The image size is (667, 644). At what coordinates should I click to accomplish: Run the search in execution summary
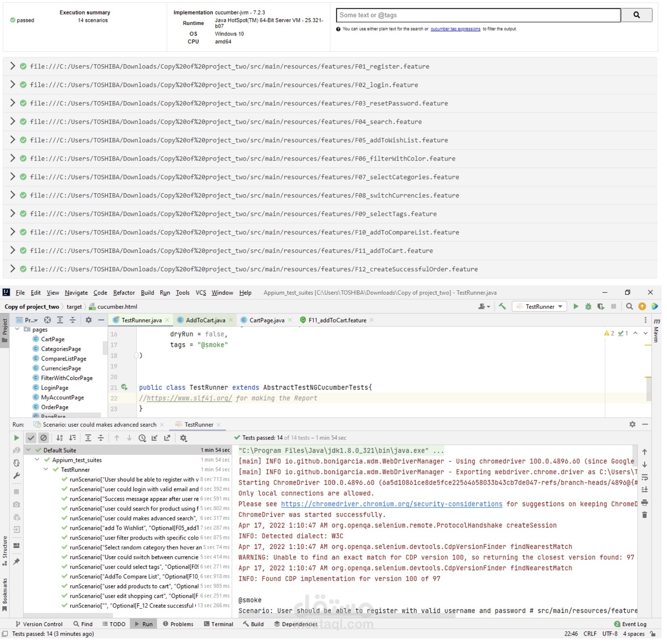coord(636,15)
